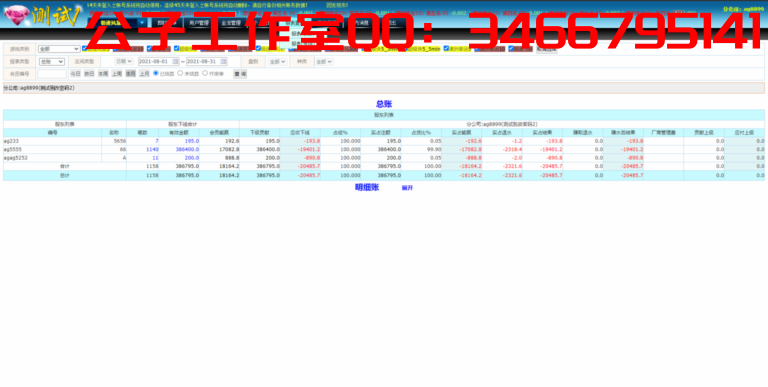Open the 报表类型 dropdown
The height and width of the screenshot is (387, 768).
(x=52, y=62)
